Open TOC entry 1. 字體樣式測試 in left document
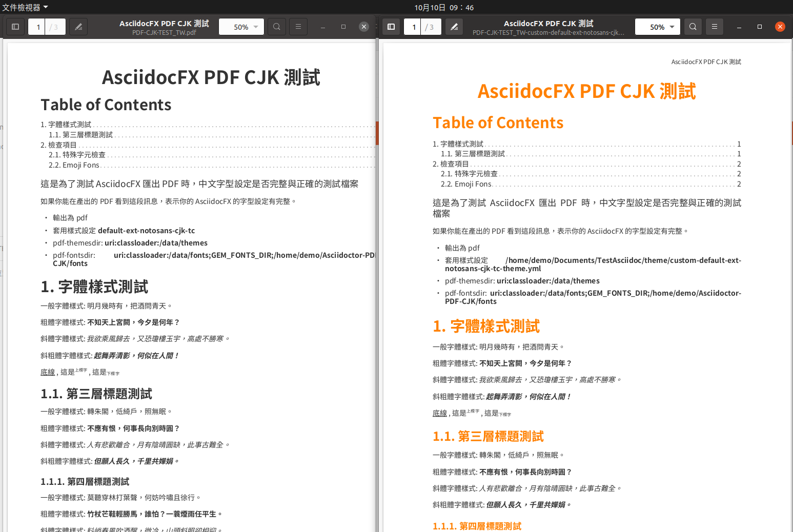Image resolution: width=793 pixels, height=532 pixels. pyautogui.click(x=66, y=125)
